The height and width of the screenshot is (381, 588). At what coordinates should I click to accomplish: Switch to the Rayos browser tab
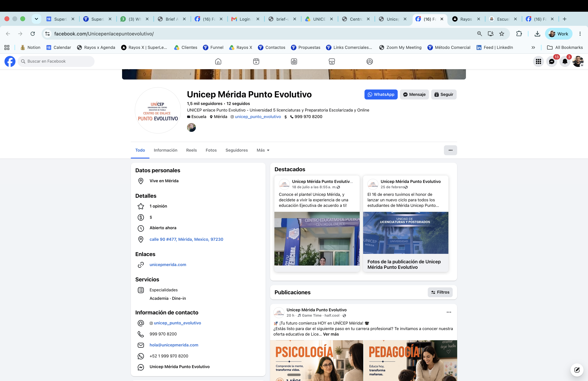coord(466,19)
